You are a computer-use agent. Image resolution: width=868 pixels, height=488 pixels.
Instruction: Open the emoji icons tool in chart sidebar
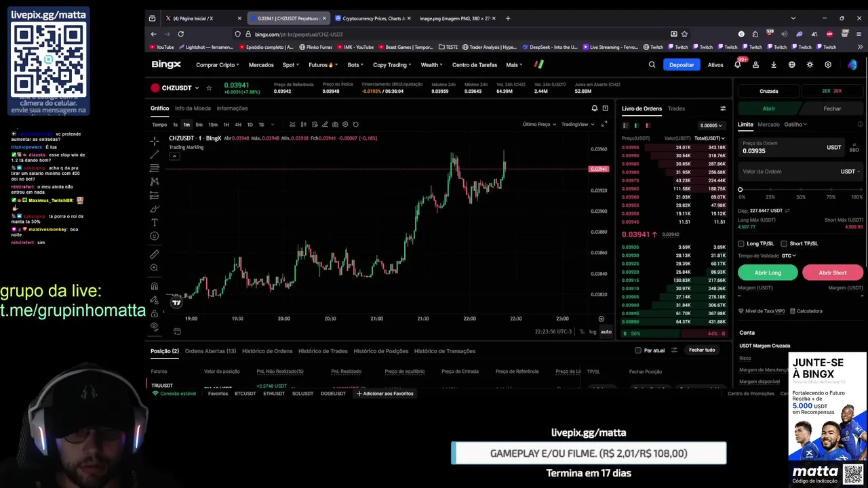point(155,236)
